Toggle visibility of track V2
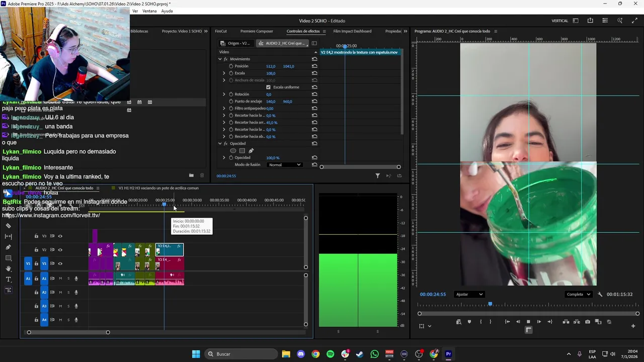 [60, 250]
